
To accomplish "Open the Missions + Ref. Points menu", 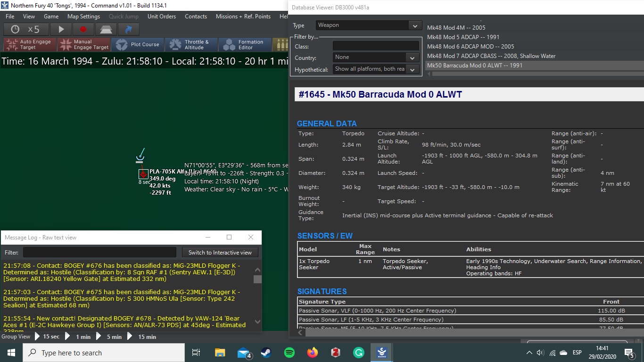I will coord(243,16).
